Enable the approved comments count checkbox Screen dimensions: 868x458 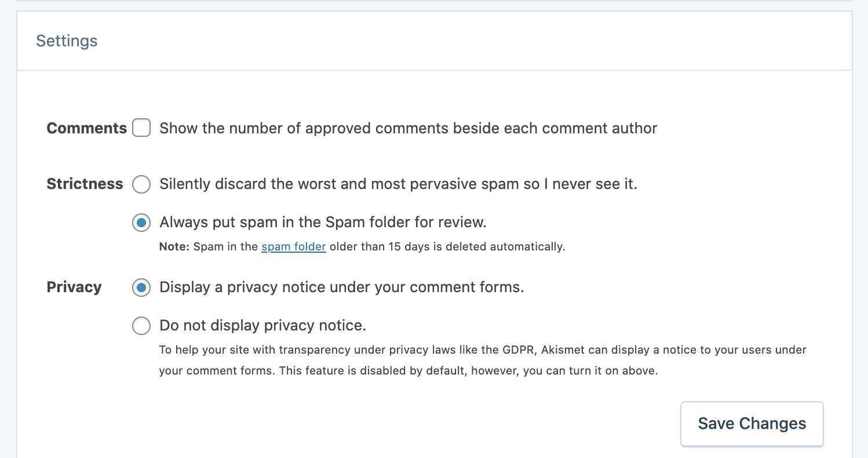[141, 128]
